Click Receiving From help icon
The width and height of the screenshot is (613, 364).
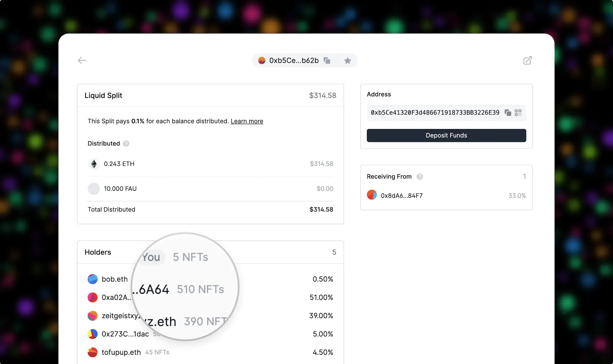click(x=420, y=176)
